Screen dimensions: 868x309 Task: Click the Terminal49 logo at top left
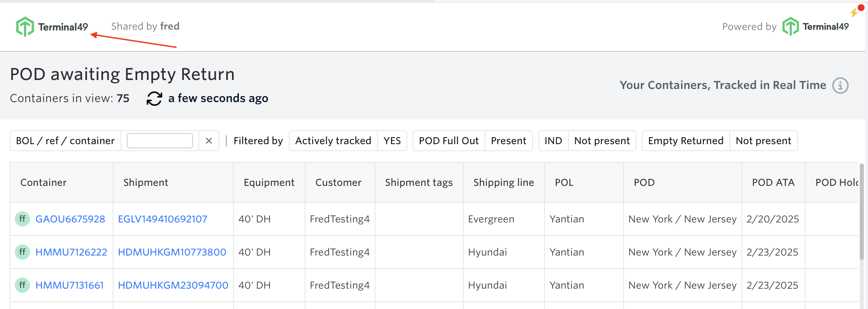[x=52, y=27]
